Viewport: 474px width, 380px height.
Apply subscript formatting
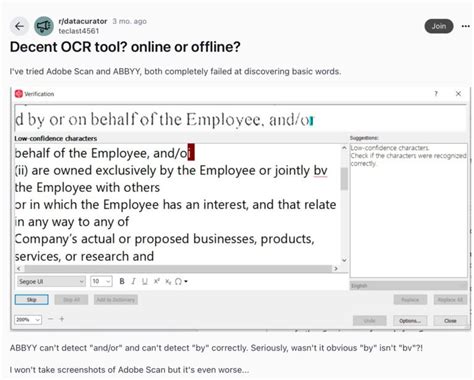pyautogui.click(x=168, y=282)
